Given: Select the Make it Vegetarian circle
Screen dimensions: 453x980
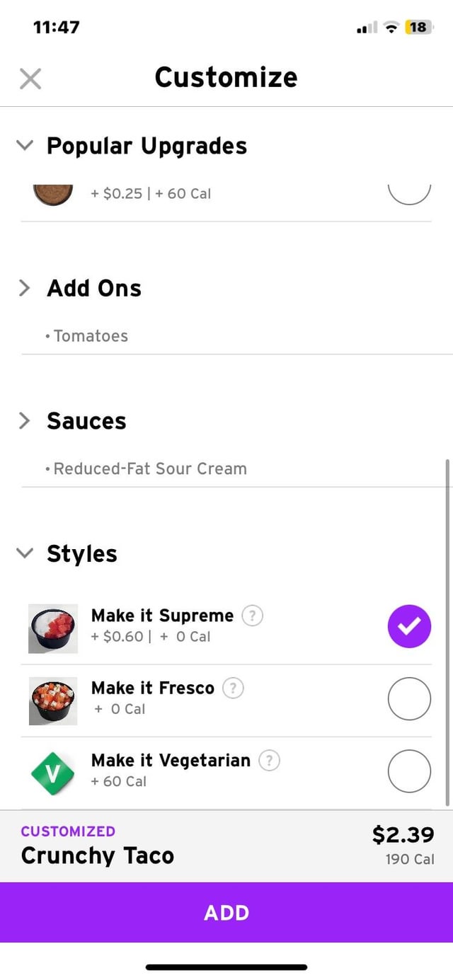Looking at the screenshot, I should [x=409, y=771].
